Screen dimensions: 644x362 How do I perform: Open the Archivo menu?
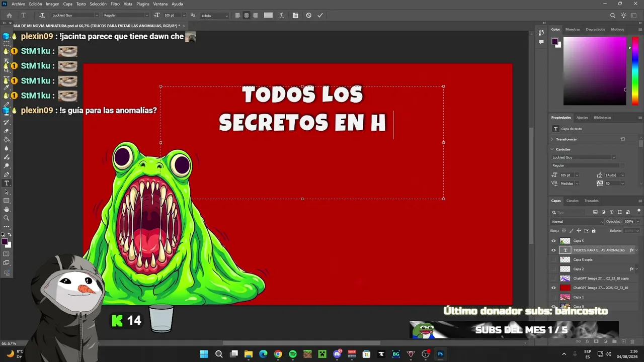18,4
